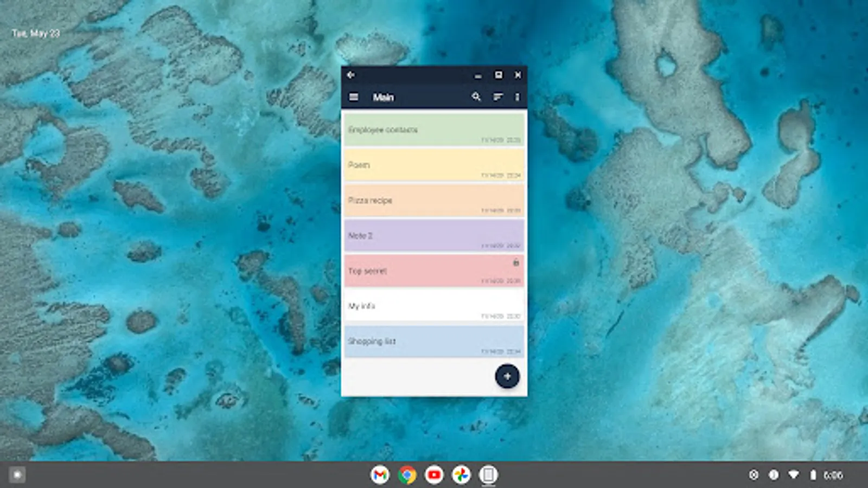Click the 6:06 clock in the tray
The width and height of the screenshot is (868, 488).
(833, 476)
